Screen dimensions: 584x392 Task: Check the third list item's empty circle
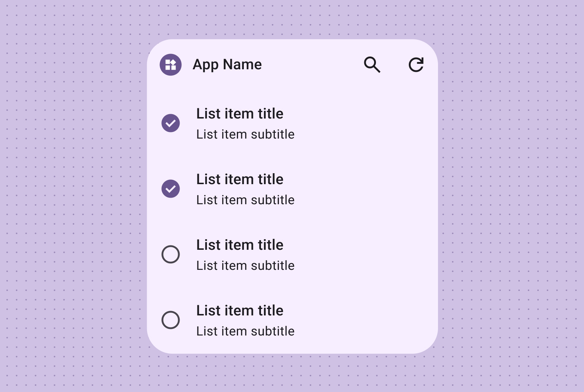click(x=170, y=254)
